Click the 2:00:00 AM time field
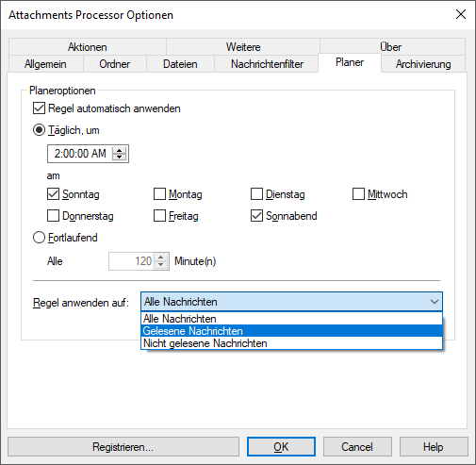 80,154
